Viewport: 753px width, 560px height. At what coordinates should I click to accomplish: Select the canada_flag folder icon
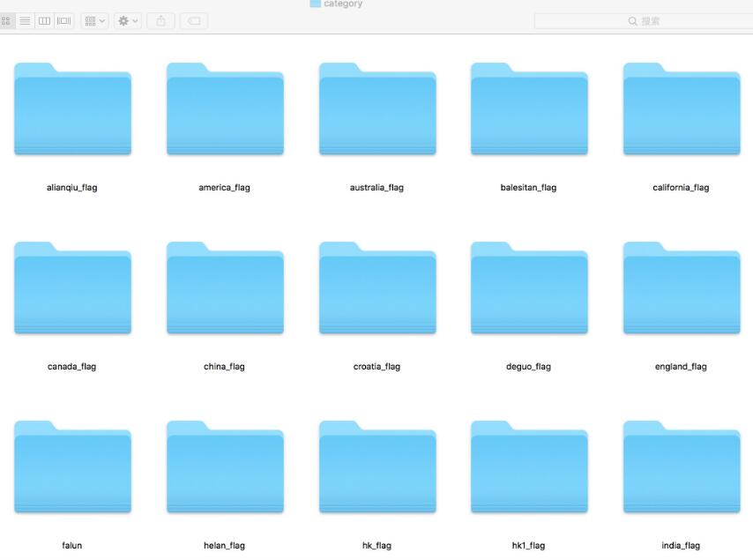point(72,288)
